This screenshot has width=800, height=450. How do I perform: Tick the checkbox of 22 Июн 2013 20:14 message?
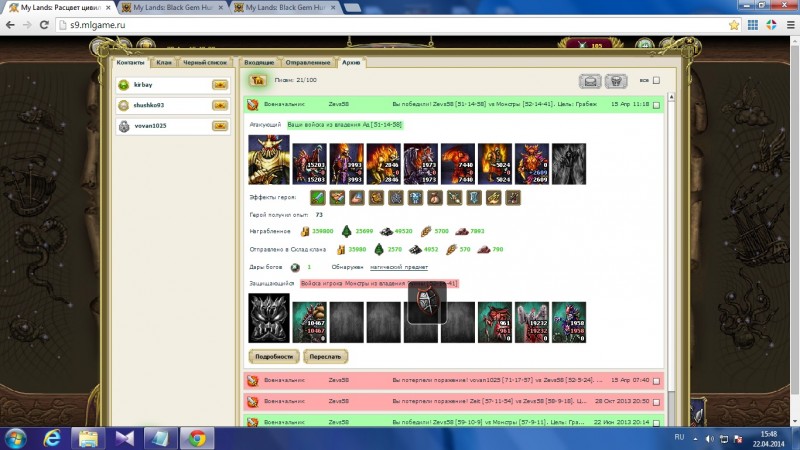pyautogui.click(x=657, y=422)
